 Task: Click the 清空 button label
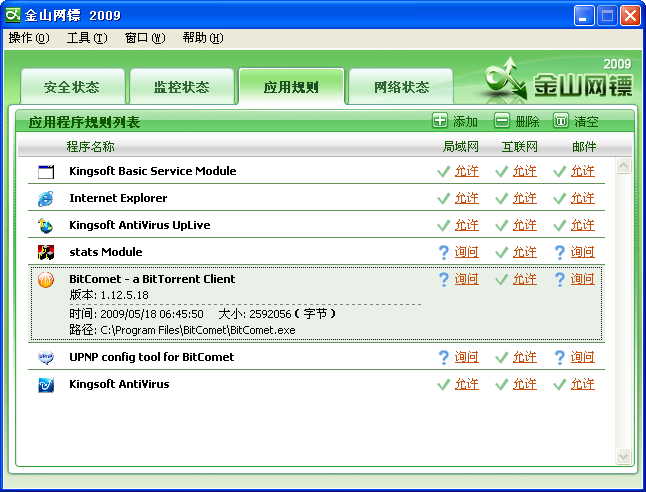pyautogui.click(x=586, y=122)
